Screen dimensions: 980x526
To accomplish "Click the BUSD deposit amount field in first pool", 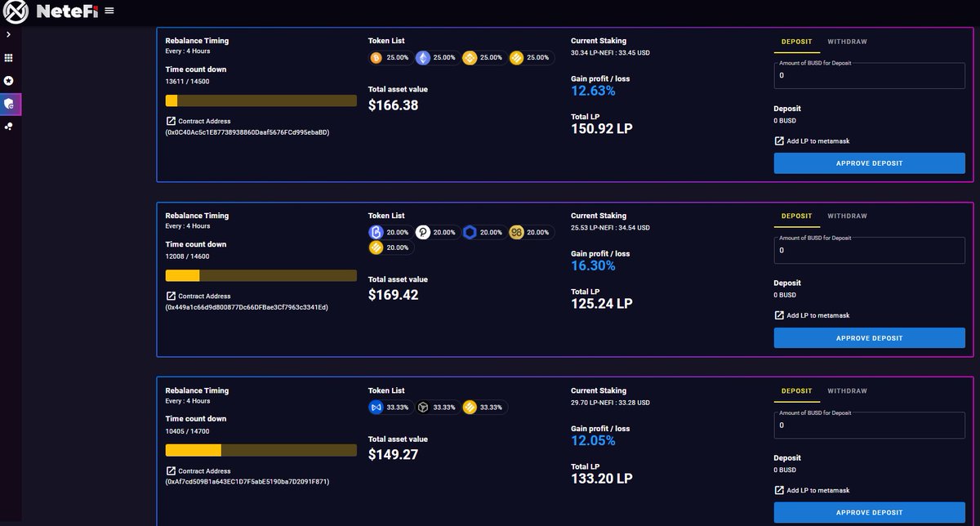I will (x=870, y=75).
